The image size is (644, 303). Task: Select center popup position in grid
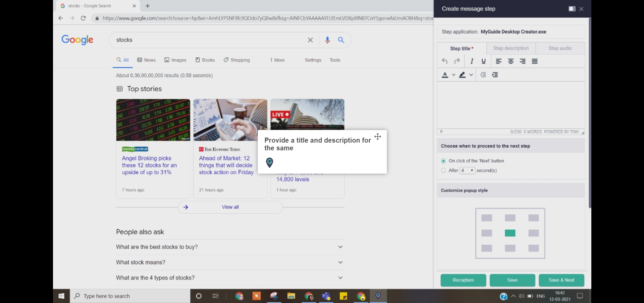coord(510,233)
